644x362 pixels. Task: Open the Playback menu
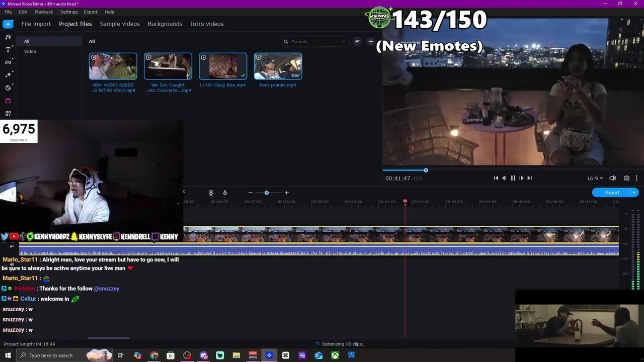point(44,12)
